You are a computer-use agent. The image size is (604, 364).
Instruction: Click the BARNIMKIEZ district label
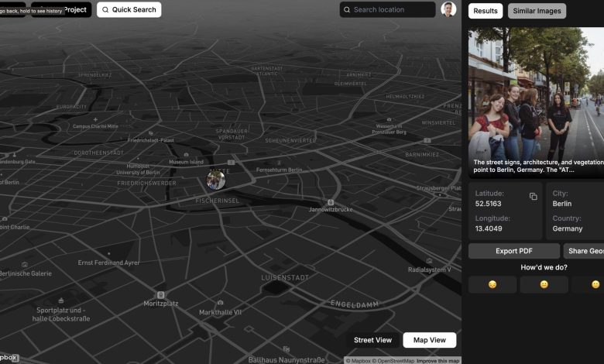coord(422,154)
